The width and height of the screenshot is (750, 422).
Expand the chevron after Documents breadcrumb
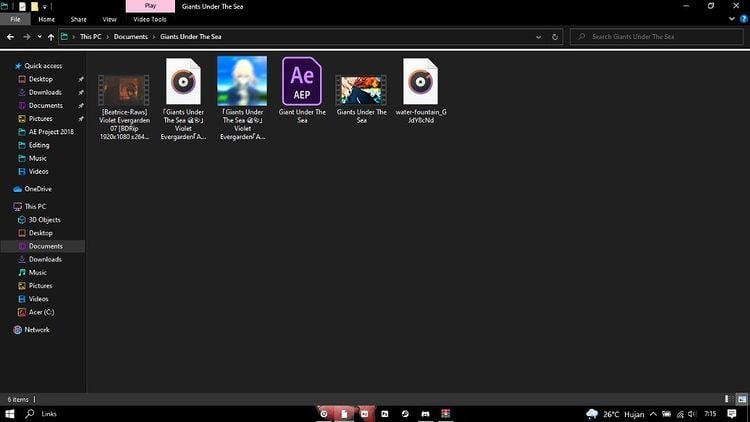pos(154,37)
